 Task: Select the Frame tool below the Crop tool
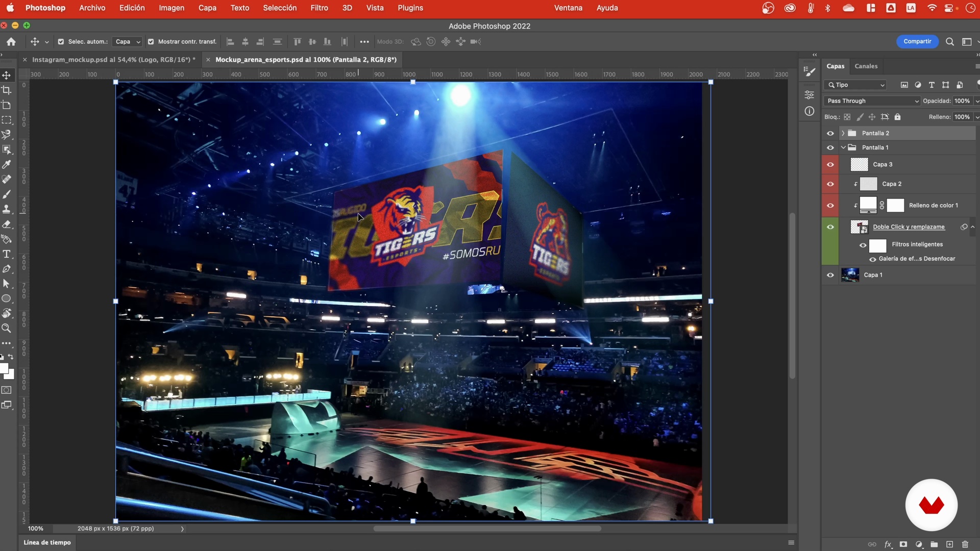[x=7, y=105]
